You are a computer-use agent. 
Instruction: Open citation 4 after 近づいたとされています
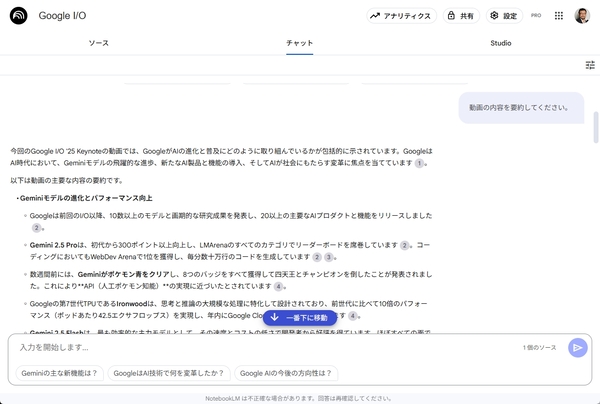point(279,286)
